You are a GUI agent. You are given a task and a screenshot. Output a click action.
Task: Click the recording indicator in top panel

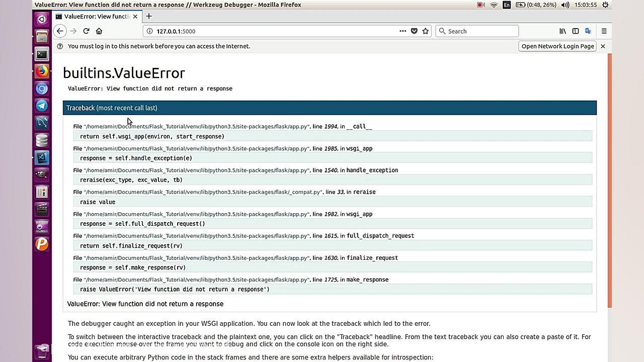click(481, 5)
